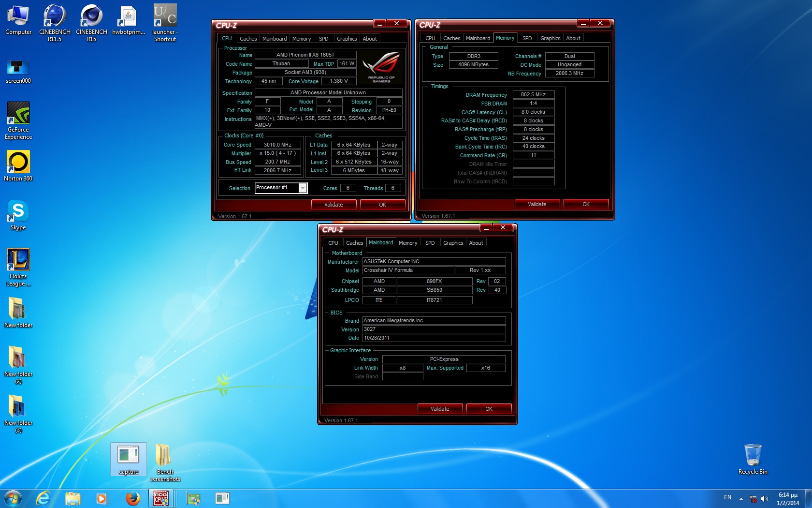Image resolution: width=812 pixels, height=508 pixels.
Task: Open Norton 360 desktop icon
Action: click(18, 166)
